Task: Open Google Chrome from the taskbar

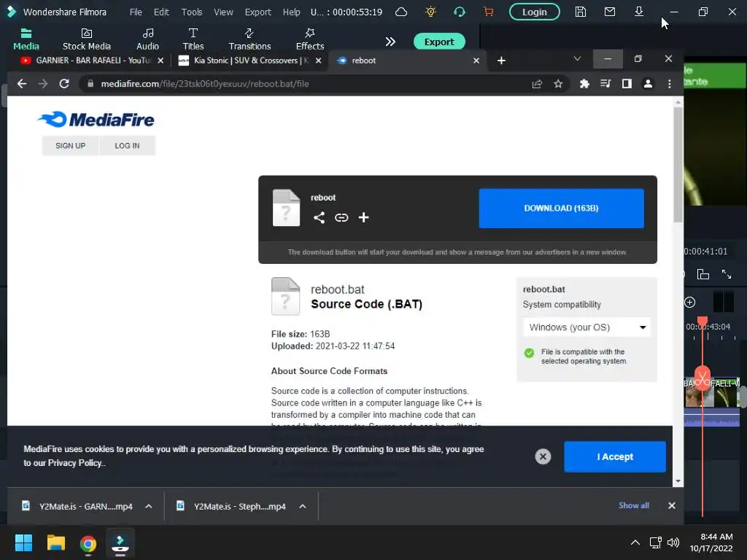Action: [x=88, y=542]
